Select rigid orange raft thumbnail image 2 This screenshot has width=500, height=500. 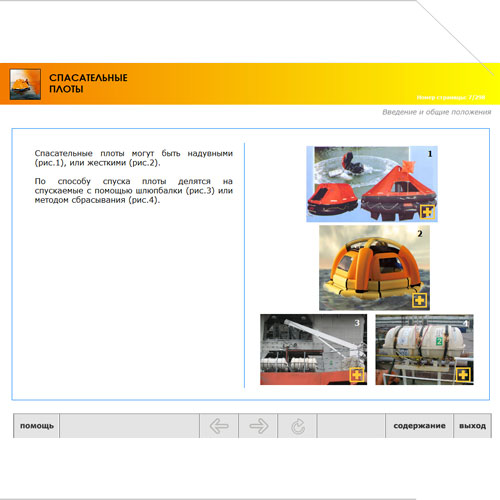tap(374, 268)
